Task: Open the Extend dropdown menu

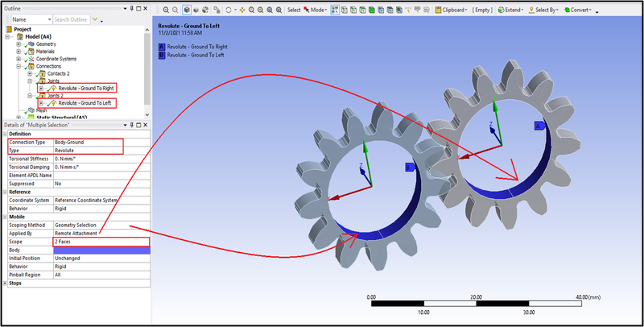Action: [522, 10]
